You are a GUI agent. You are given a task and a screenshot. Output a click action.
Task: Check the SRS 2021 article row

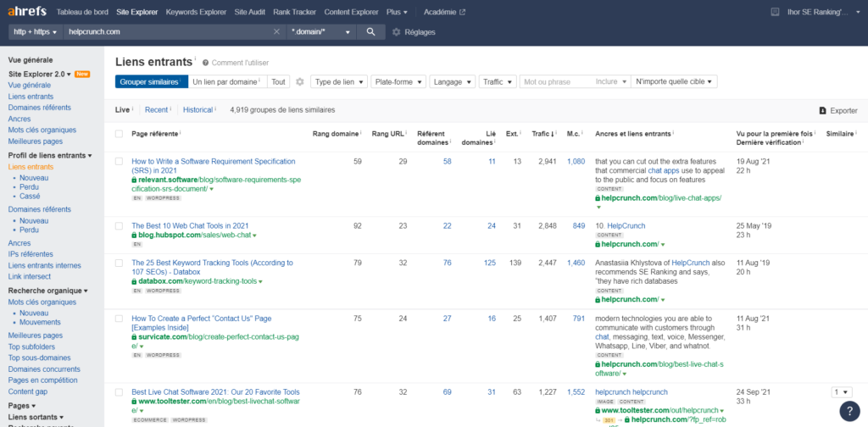coord(119,162)
